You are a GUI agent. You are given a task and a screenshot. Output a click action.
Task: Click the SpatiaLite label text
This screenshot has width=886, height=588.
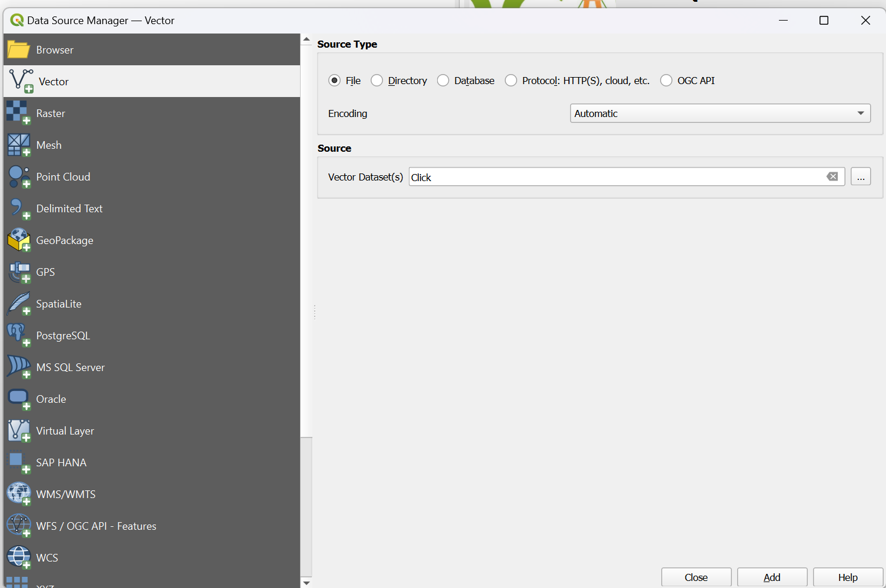pos(59,304)
